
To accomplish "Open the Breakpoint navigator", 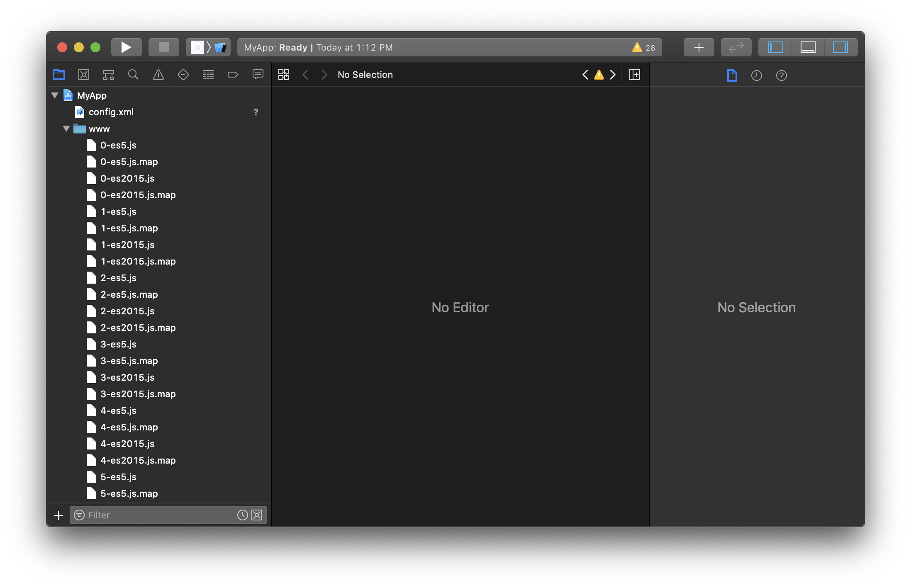I will click(233, 75).
